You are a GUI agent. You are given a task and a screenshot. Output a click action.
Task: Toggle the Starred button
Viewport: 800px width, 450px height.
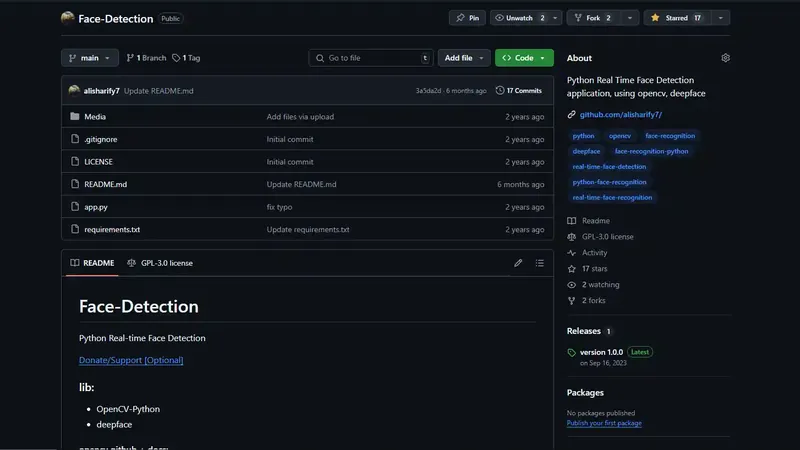coord(677,18)
